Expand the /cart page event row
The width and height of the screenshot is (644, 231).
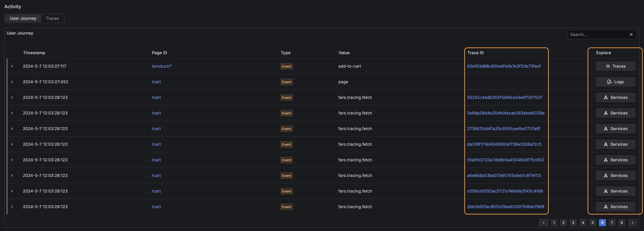[x=12, y=82]
